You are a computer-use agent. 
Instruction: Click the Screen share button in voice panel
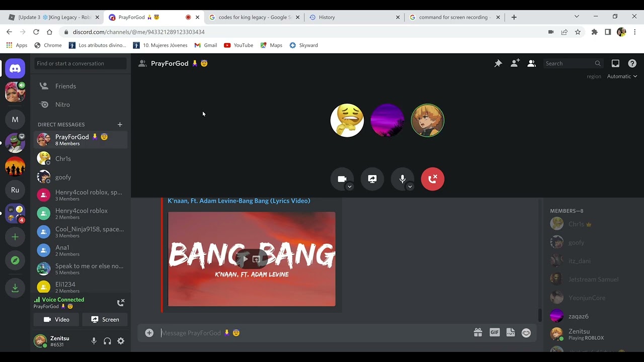pyautogui.click(x=105, y=320)
